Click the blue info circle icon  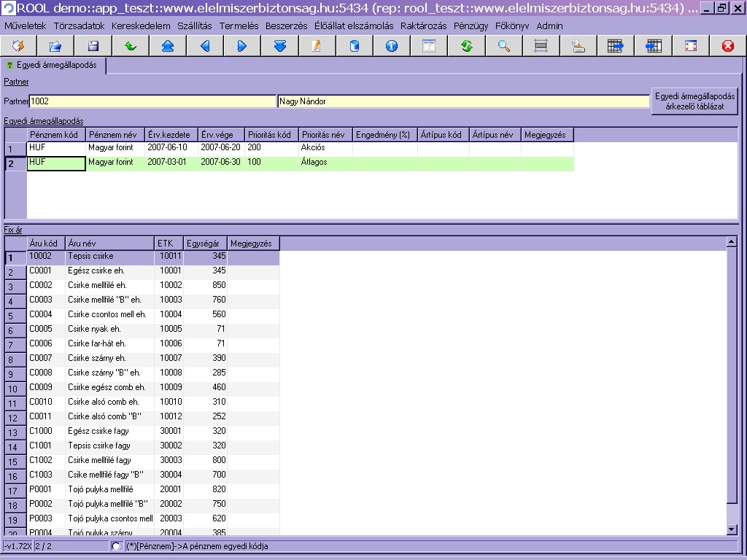pyautogui.click(x=392, y=46)
